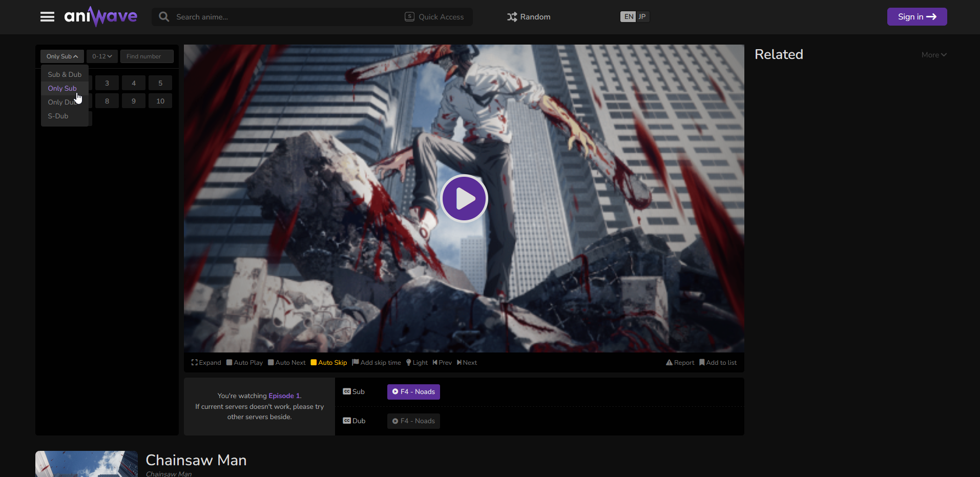The height and width of the screenshot is (477, 980).
Task: Choose S-Dub in the filter menu
Action: [x=58, y=116]
